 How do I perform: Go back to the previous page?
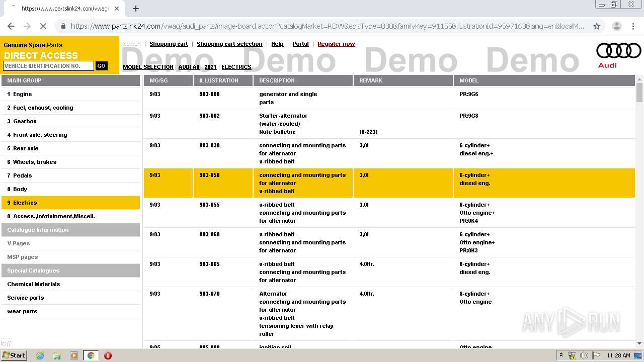coord(11,26)
